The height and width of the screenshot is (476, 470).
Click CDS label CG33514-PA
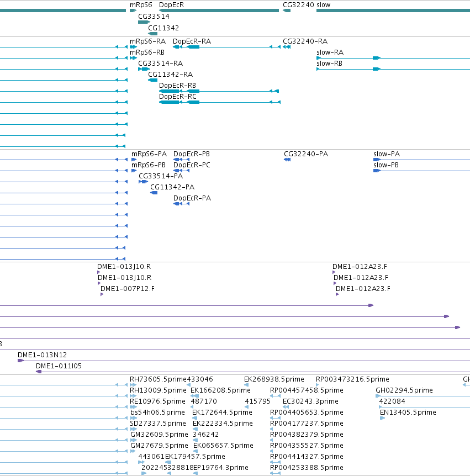[x=161, y=176]
